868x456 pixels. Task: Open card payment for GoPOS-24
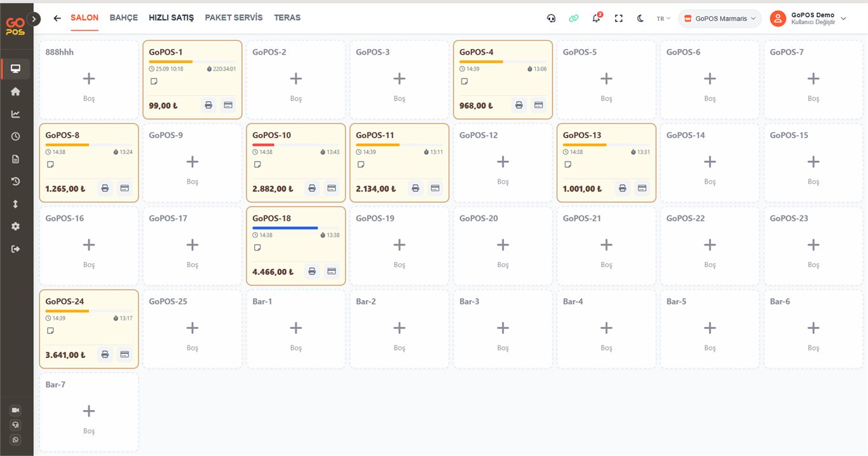tap(125, 355)
